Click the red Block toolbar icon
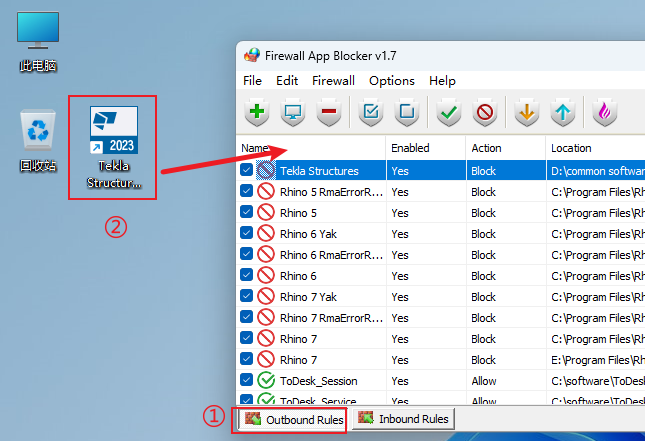 (x=485, y=111)
